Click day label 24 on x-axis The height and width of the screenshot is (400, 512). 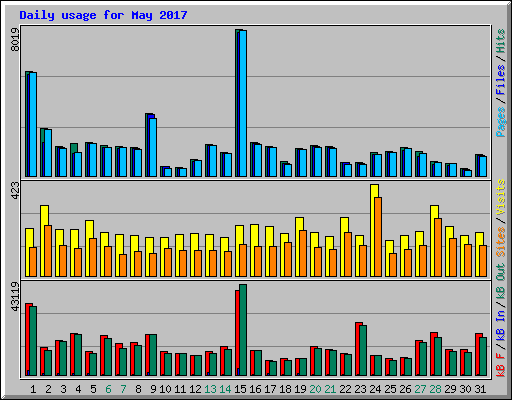(375, 389)
